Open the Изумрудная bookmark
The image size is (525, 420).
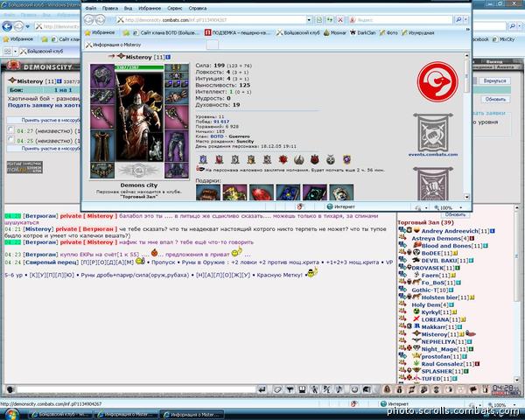coord(418,32)
